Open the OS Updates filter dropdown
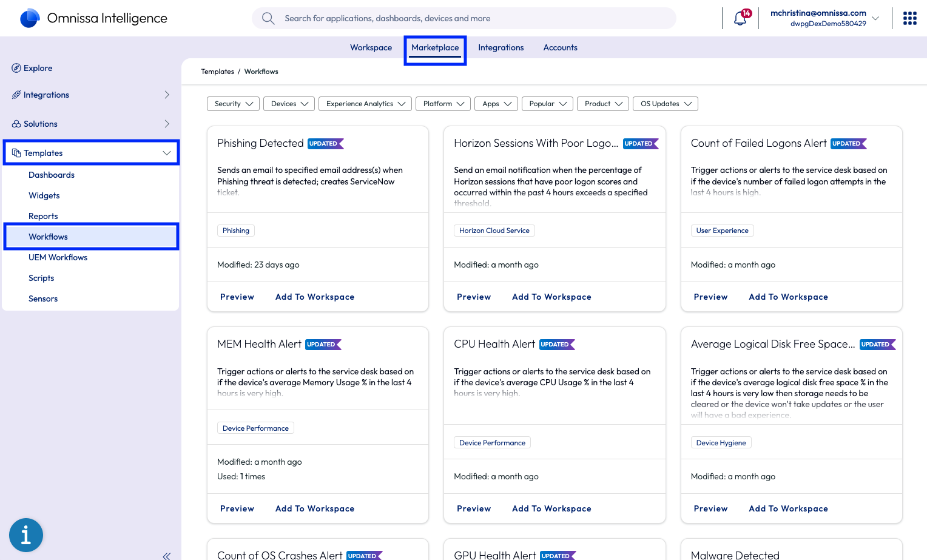 point(665,104)
